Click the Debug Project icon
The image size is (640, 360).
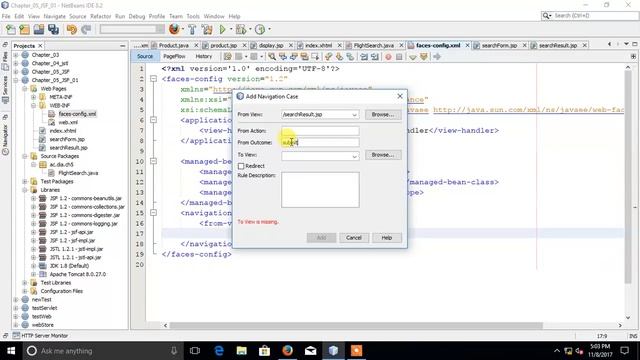coord(241,29)
